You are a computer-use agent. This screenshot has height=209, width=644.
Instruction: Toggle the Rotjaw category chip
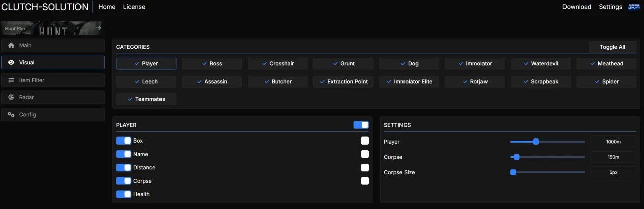(475, 81)
